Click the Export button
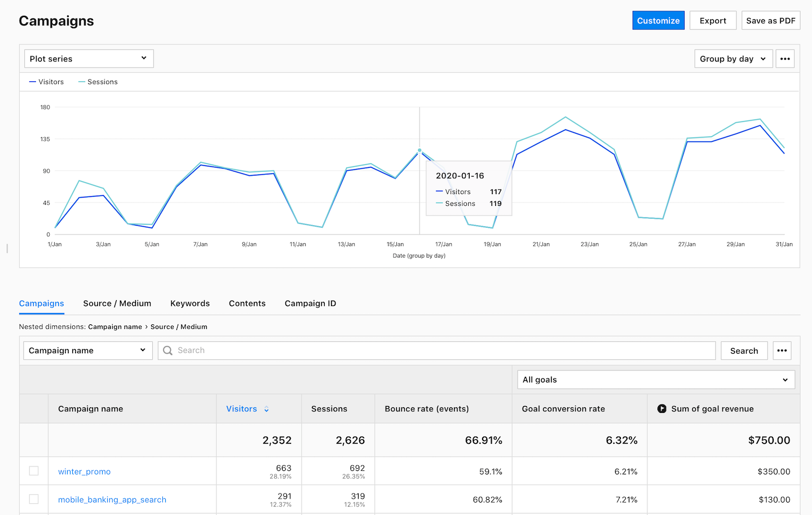Image resolution: width=812 pixels, height=515 pixels. click(x=713, y=20)
